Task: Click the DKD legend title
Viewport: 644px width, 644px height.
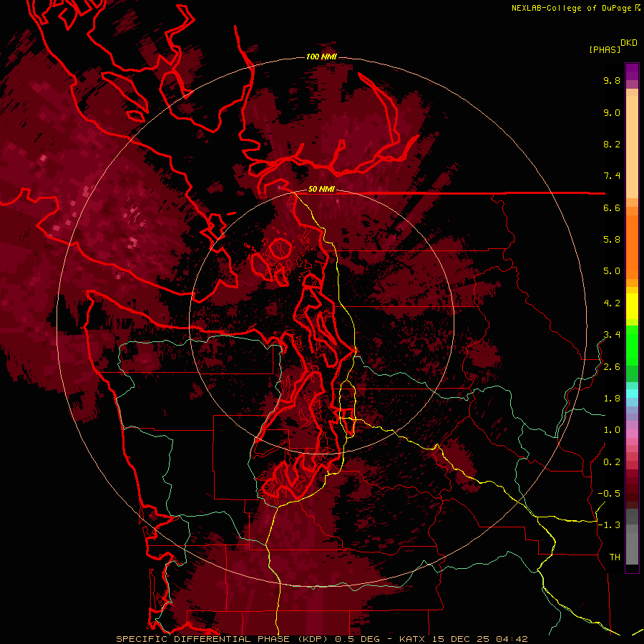Action: (x=629, y=43)
